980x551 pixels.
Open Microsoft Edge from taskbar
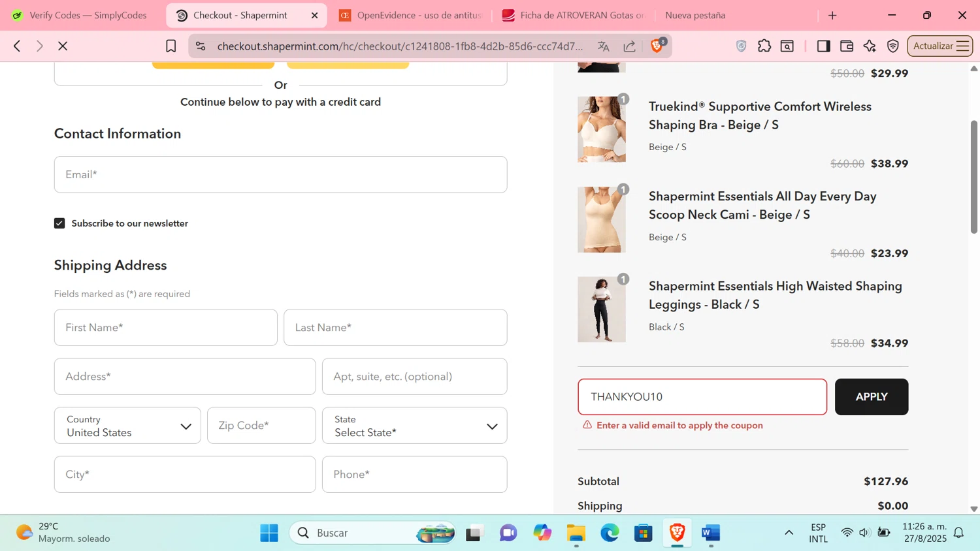point(610,533)
